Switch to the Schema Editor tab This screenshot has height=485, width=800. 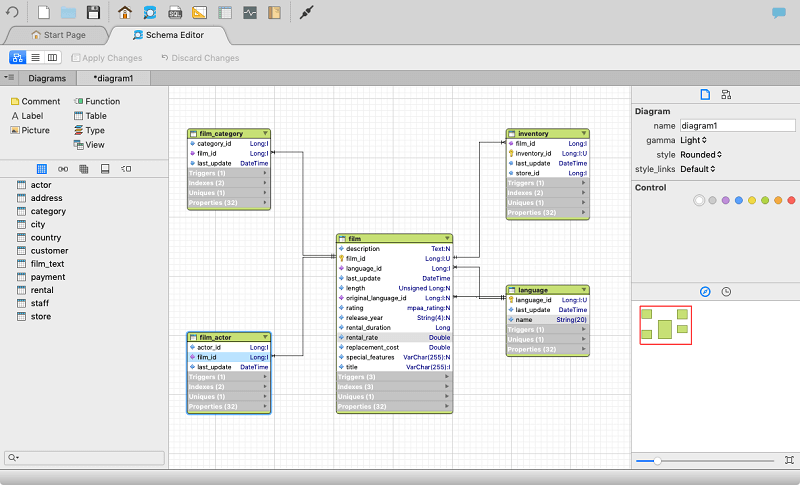(x=168, y=35)
